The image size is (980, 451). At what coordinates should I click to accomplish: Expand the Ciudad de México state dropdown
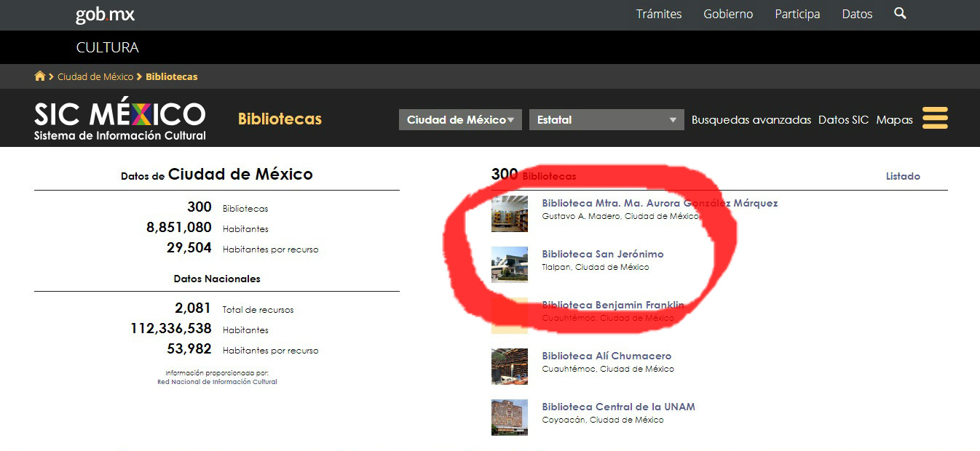click(460, 120)
